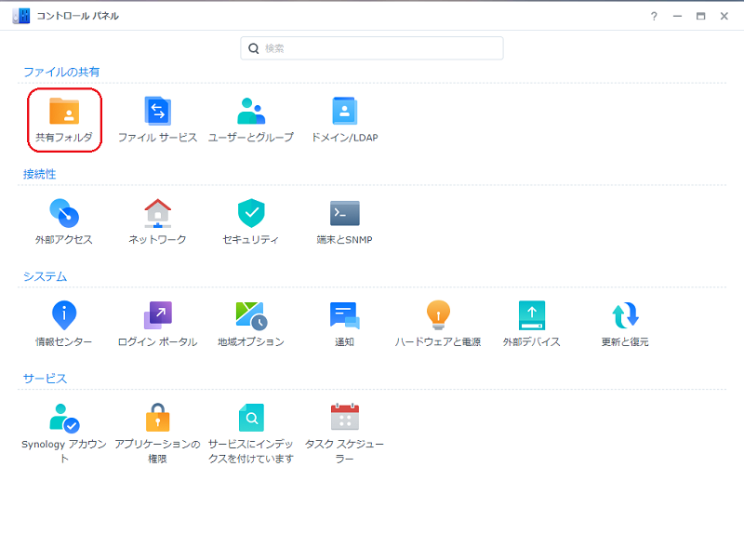The image size is (744, 560).
Task: Open the Synology アカウント icon
Action: click(64, 418)
